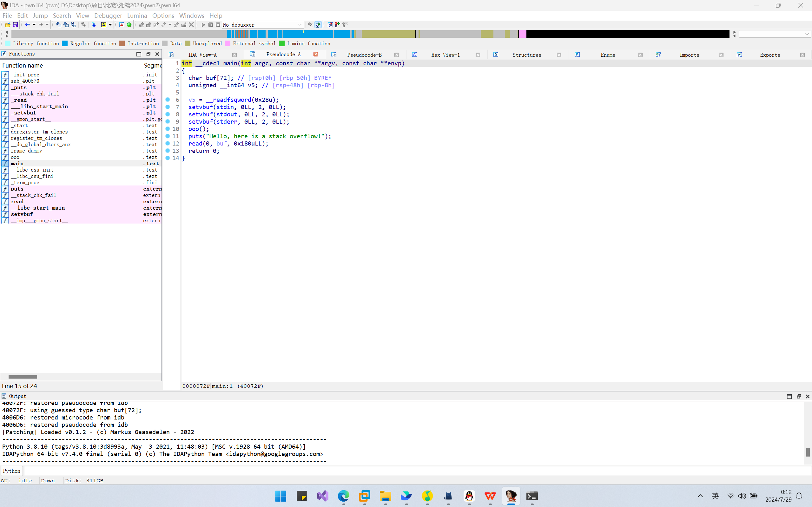Image resolution: width=812 pixels, height=507 pixels.
Task: Toggle breakpoint dot on line 14
Action: pos(168,158)
